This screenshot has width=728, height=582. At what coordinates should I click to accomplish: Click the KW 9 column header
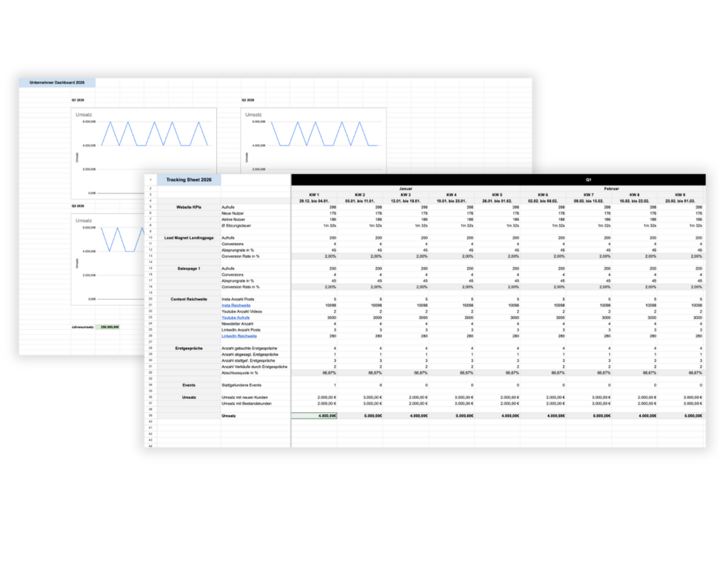point(680,194)
